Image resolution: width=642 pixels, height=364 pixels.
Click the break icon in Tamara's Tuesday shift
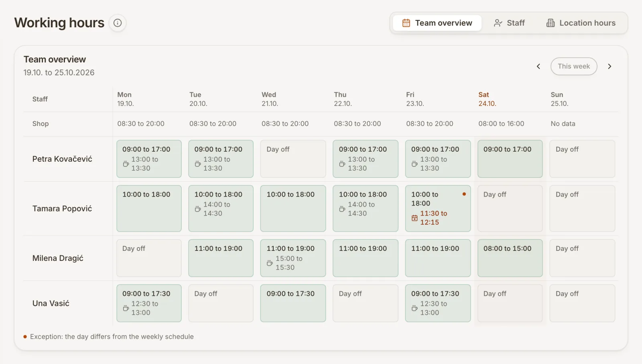[198, 209]
